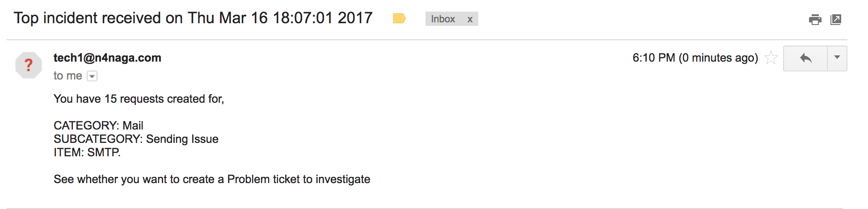
Task: Click the Inbox label tag
Action: coord(442,19)
